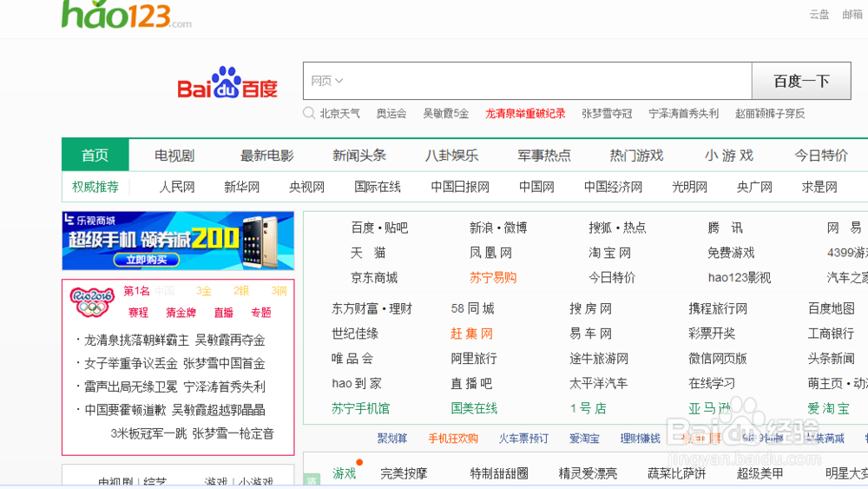Image resolution: width=868 pixels, height=489 pixels.
Task: Open the 京东商城 link
Action: 374,278
